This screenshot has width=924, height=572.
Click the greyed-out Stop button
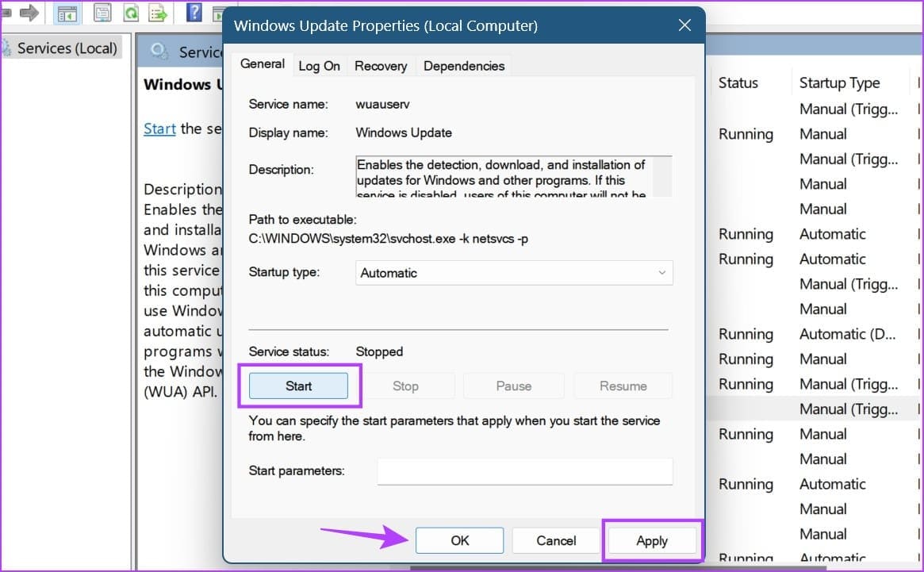(405, 386)
